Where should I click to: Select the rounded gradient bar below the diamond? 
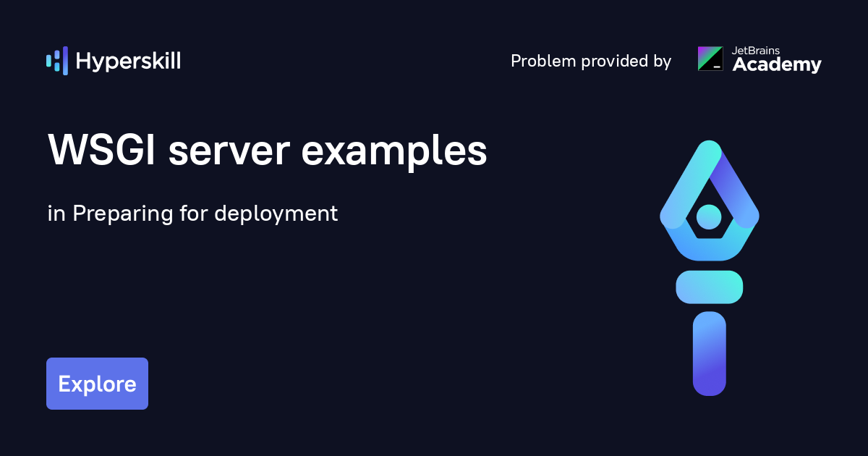[x=709, y=287]
